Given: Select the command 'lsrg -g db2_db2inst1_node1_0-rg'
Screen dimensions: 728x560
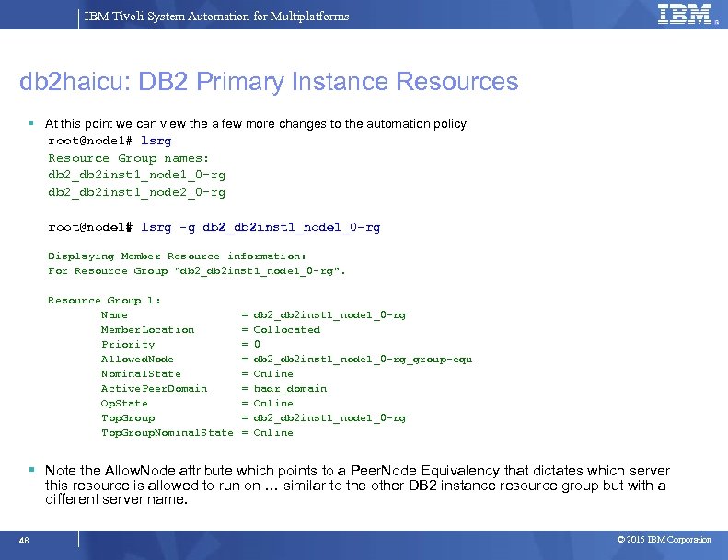Looking at the screenshot, I should 260,227.
